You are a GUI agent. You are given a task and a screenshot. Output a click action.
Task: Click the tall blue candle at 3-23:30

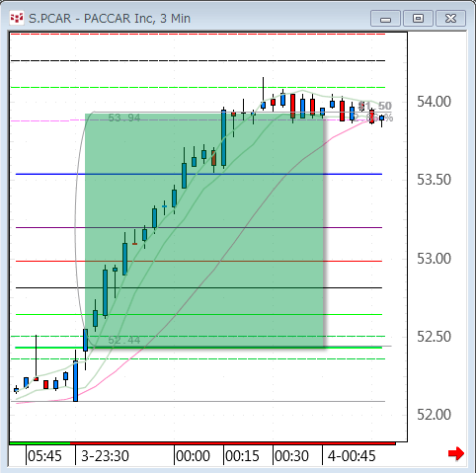point(75,381)
